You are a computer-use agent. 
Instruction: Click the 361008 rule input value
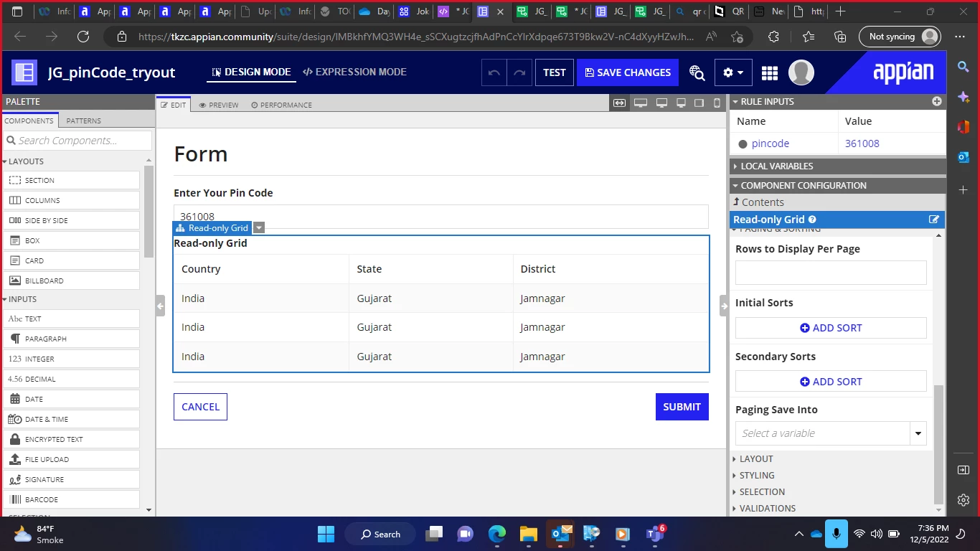pyautogui.click(x=862, y=143)
